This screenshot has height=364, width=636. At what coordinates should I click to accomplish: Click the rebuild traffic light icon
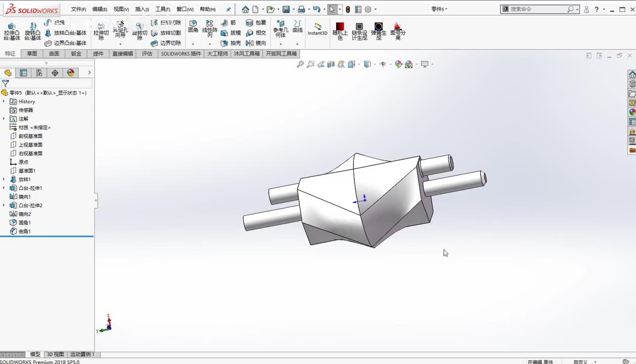[348, 9]
